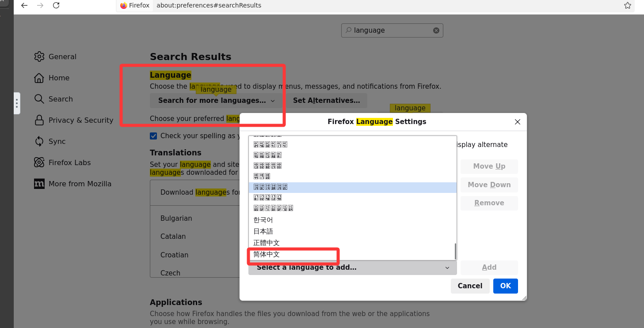644x328 pixels.
Task: Open the Search for more languages dropdown
Action: point(217,101)
